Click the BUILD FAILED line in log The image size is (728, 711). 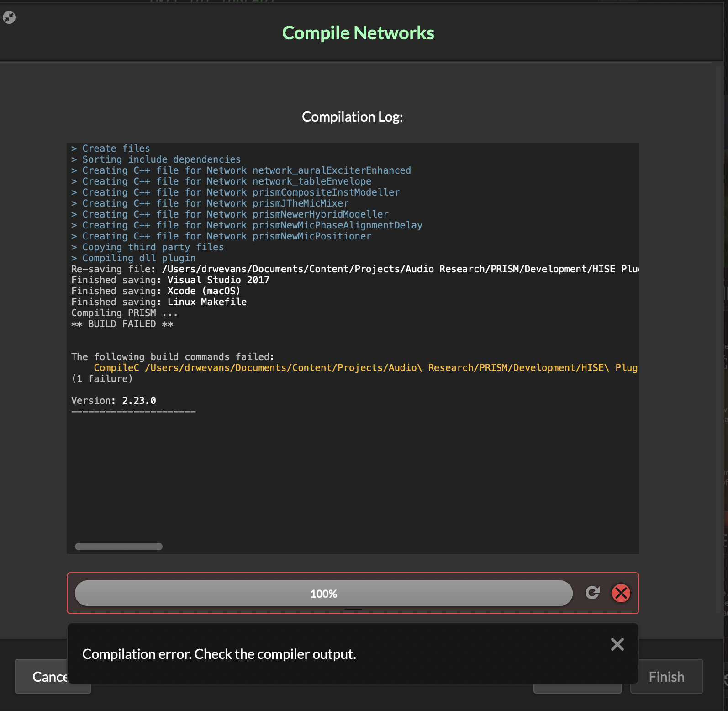(x=122, y=324)
